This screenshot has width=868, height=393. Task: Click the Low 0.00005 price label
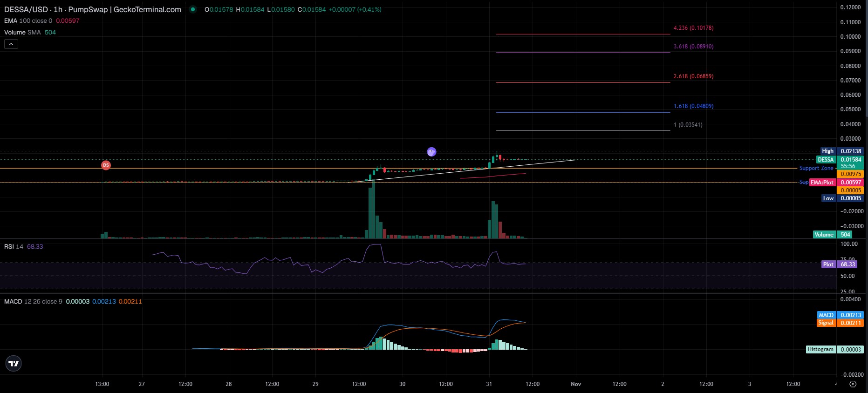pos(842,198)
